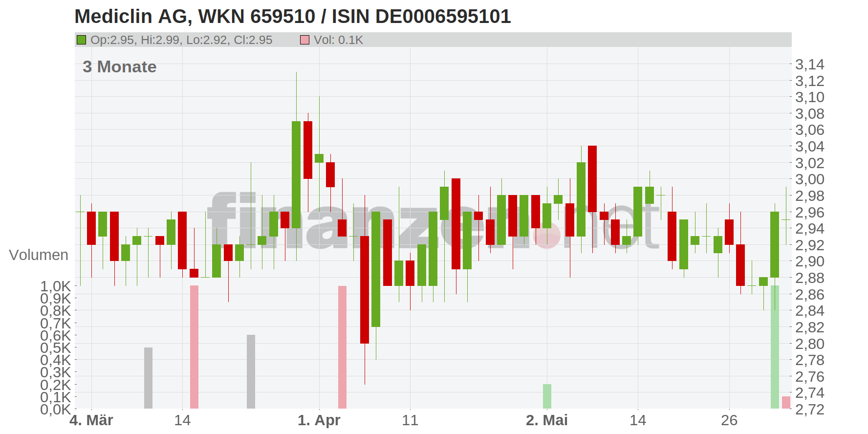Select the 2. Mai date label

point(546,420)
